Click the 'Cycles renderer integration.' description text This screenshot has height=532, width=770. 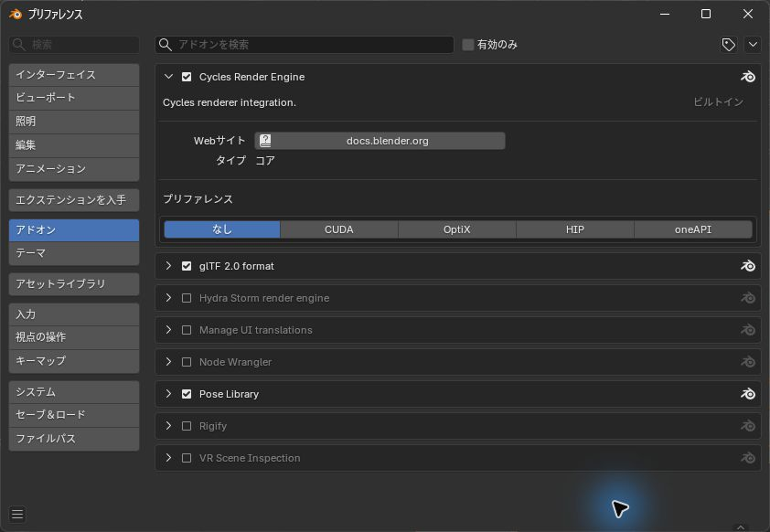point(230,102)
